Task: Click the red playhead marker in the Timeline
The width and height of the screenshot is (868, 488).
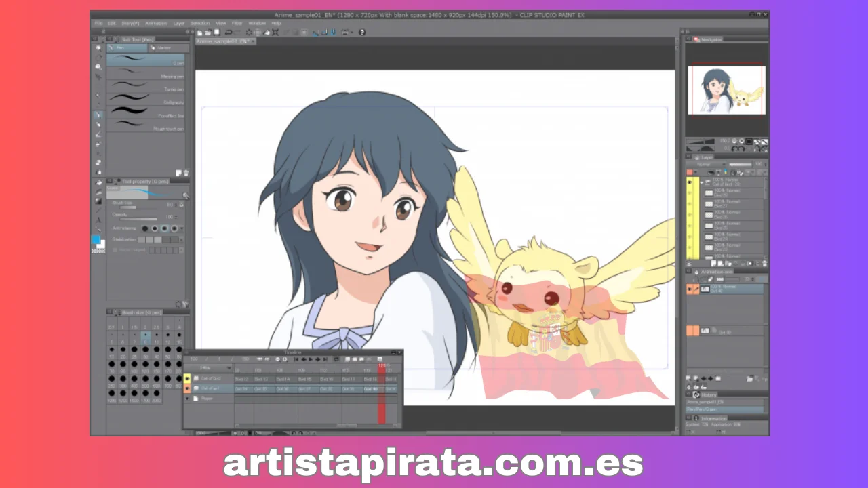Action: 382,367
